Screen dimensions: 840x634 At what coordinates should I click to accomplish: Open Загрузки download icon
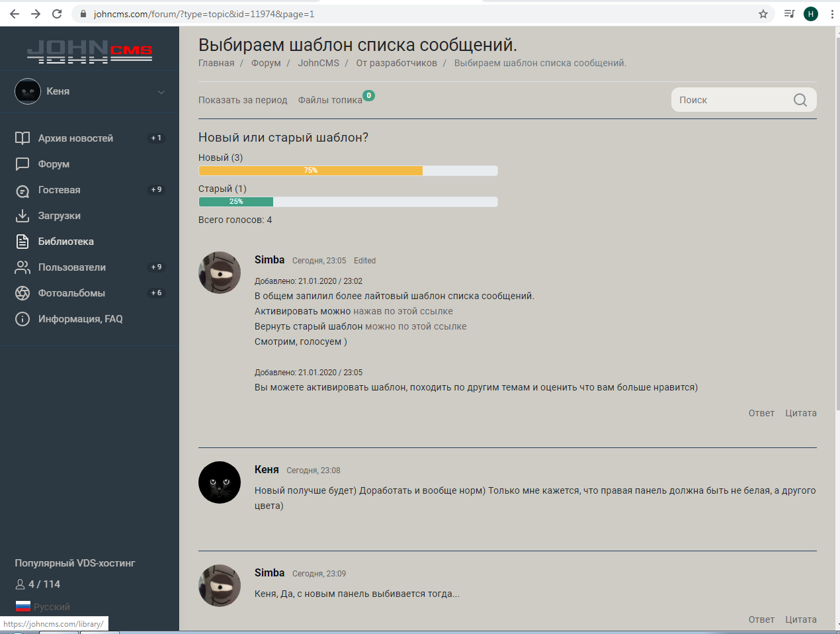click(x=22, y=216)
